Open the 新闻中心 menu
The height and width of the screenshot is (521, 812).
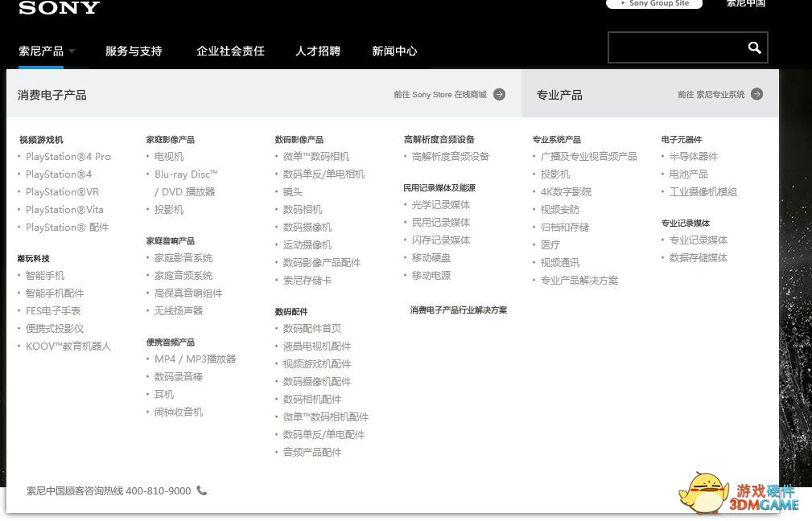(x=394, y=51)
